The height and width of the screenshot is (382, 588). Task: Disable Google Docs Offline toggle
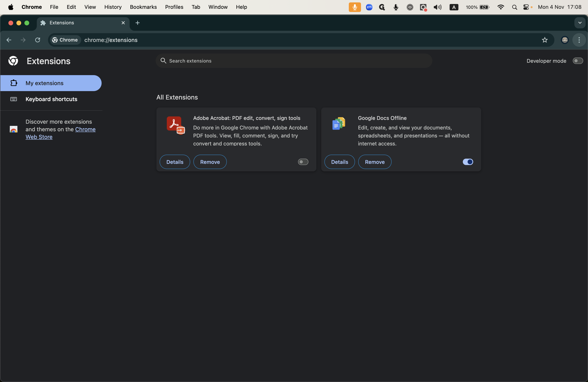point(468,162)
